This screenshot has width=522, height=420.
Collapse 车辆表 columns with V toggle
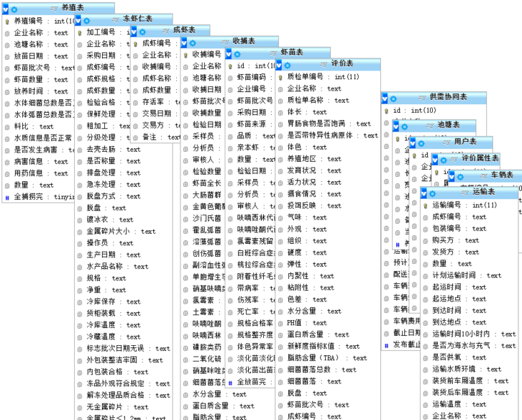tap(451, 176)
